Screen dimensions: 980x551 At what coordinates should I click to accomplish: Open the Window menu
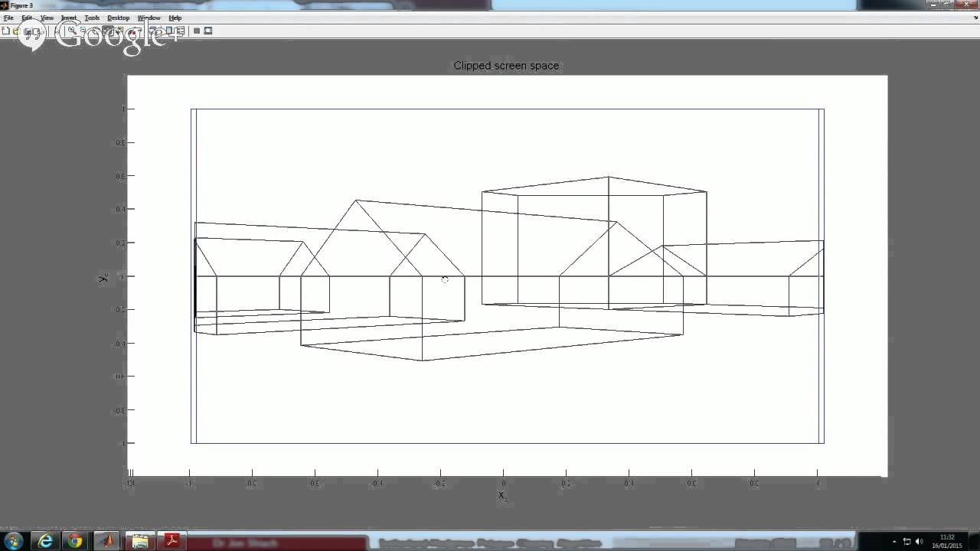(149, 18)
